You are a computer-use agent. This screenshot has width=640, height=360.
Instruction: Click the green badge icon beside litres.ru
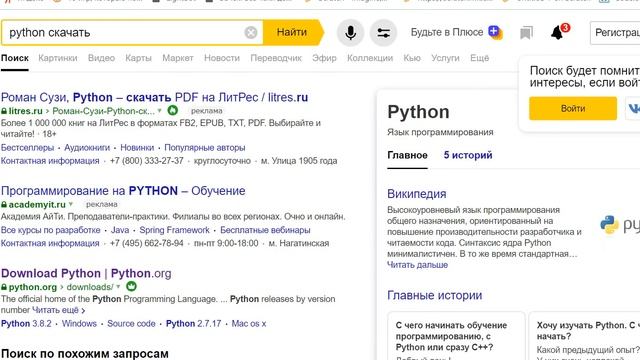pos(173,110)
